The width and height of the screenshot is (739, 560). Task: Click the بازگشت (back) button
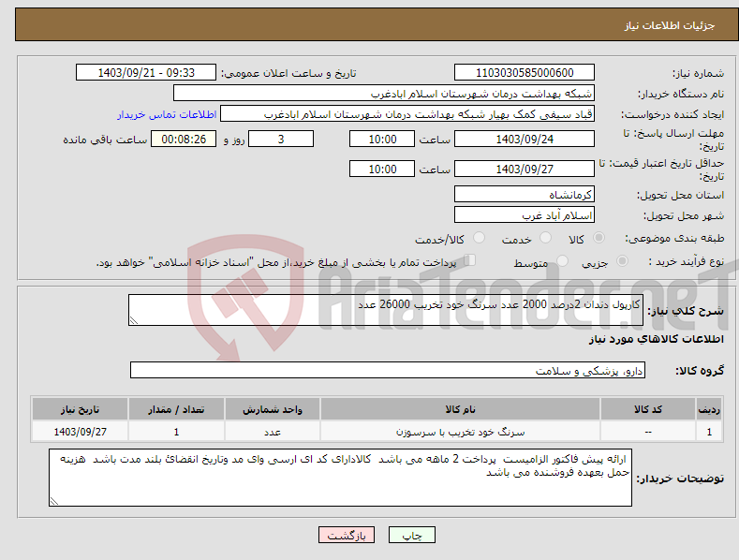pyautogui.click(x=347, y=535)
